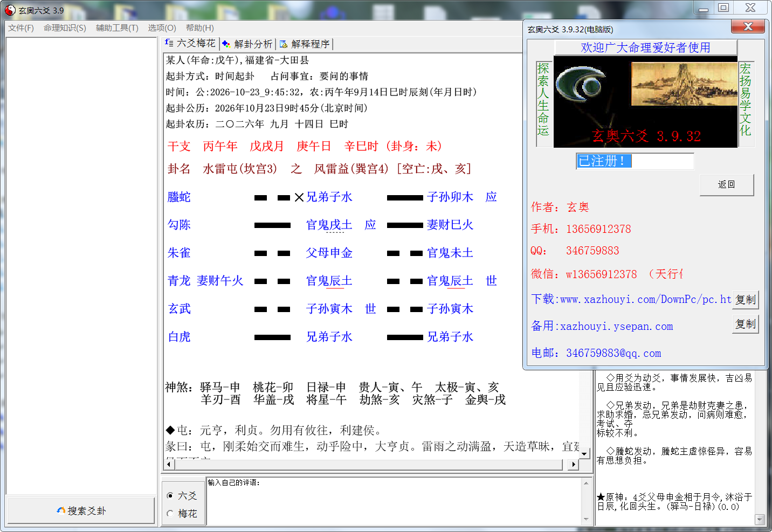
Task: Switch to the 解释程序 tab
Action: 305,44
